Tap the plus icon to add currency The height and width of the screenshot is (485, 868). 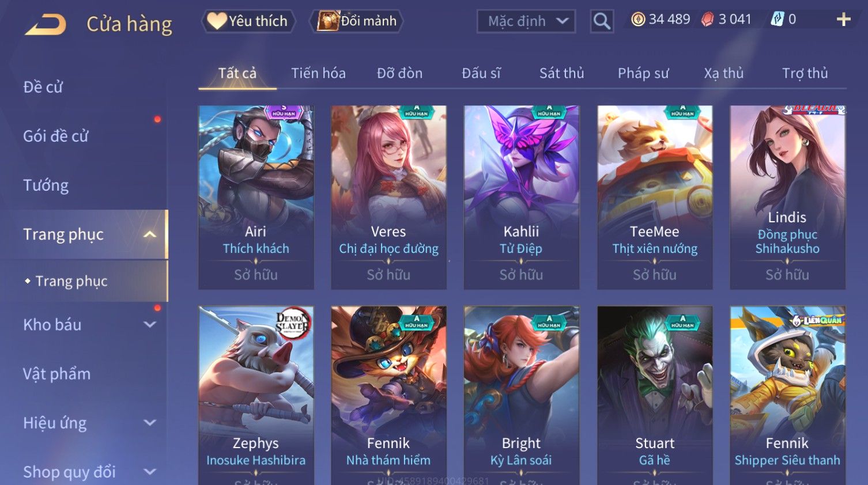[x=843, y=20]
